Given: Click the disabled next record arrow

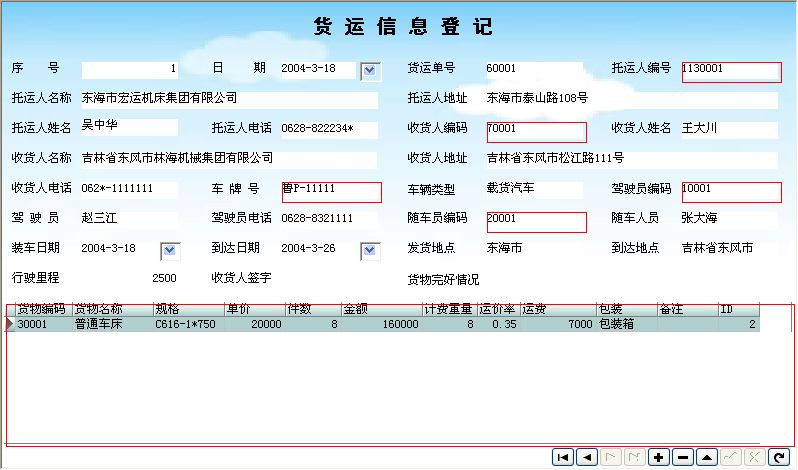Looking at the screenshot, I should 611,457.
